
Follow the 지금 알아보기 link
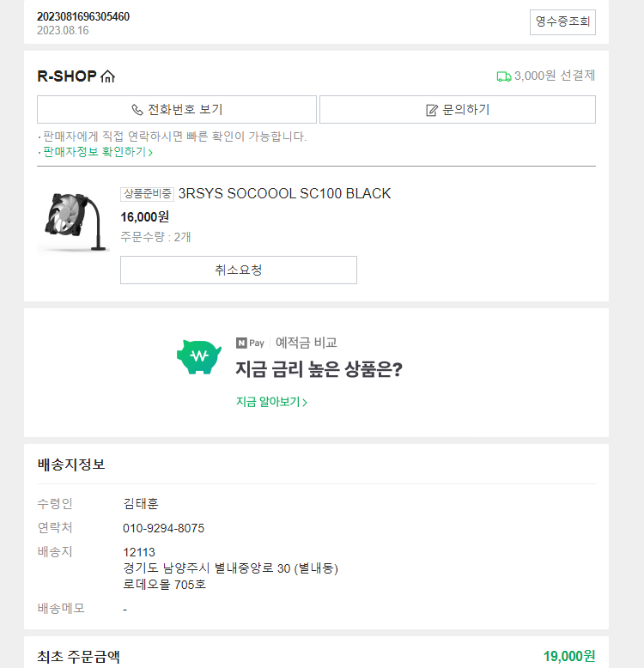(x=271, y=402)
